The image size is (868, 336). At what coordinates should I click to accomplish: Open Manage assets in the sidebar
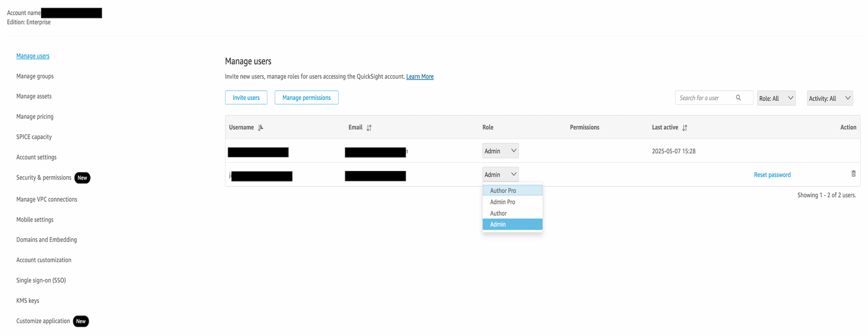tap(34, 96)
